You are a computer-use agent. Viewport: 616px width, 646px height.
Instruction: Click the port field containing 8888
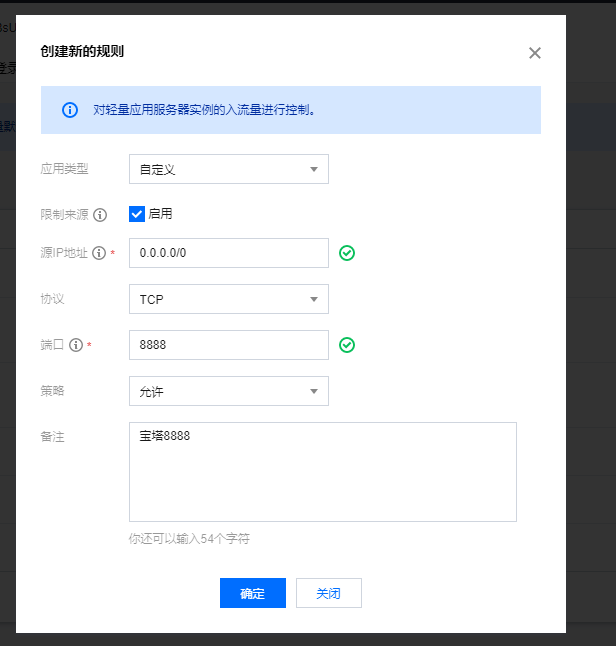228,345
